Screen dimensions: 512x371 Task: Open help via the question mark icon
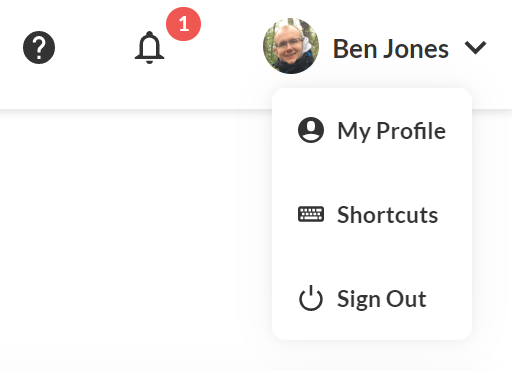click(39, 48)
